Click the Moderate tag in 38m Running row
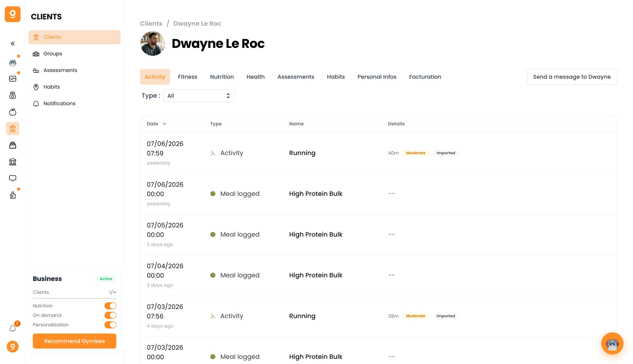The height and width of the screenshot is (364, 633). tap(416, 316)
